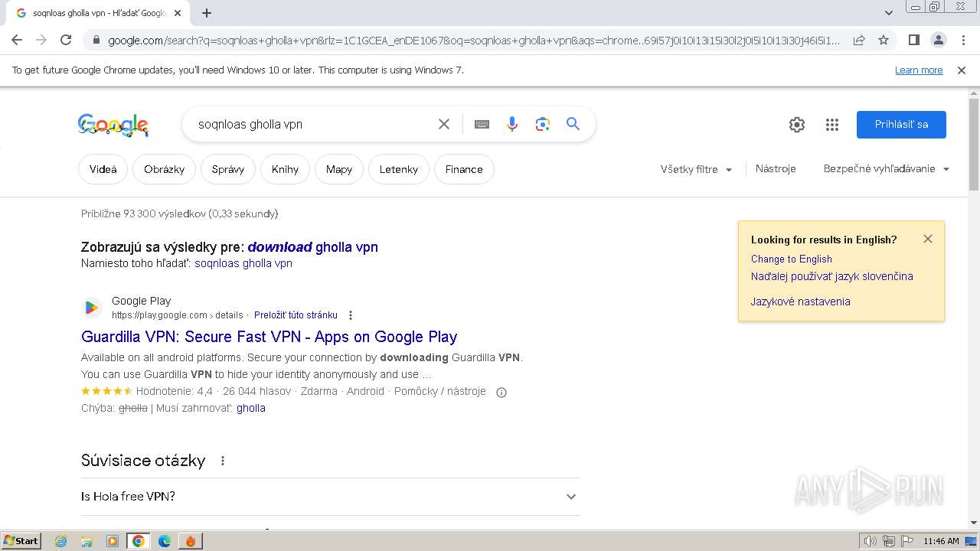Image resolution: width=980 pixels, height=551 pixels.
Task: Click the Nástroje button
Action: 776,168
